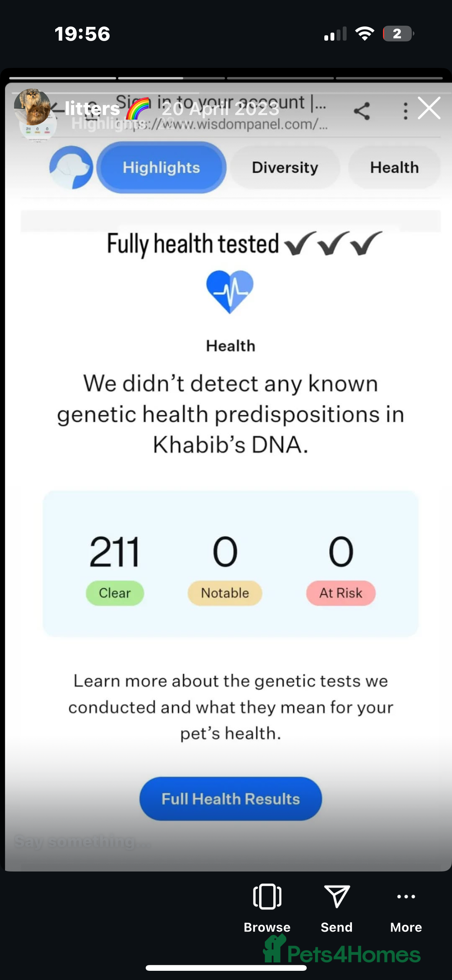Close the story with the X
Image resolution: width=452 pixels, height=980 pixels.
(429, 108)
